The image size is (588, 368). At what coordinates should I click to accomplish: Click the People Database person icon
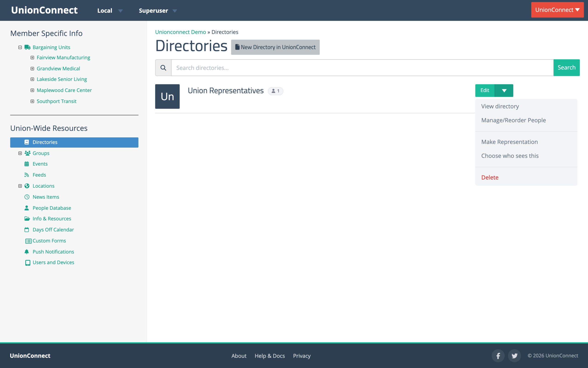[27, 208]
